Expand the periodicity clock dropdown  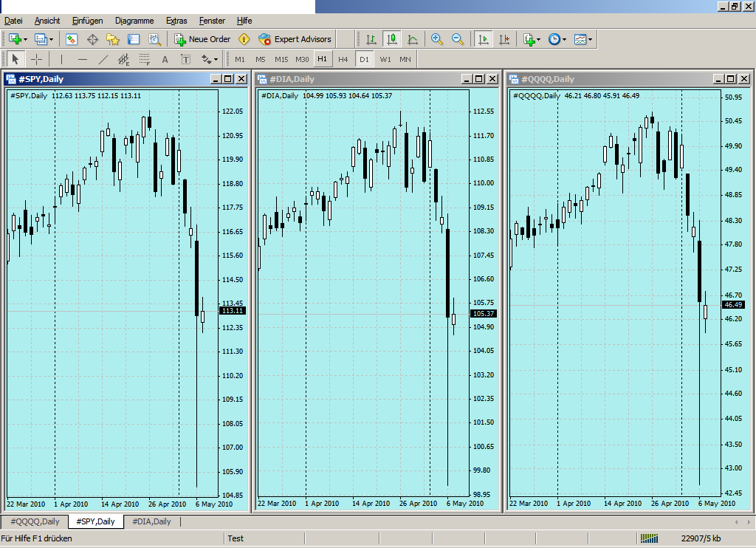[x=564, y=39]
